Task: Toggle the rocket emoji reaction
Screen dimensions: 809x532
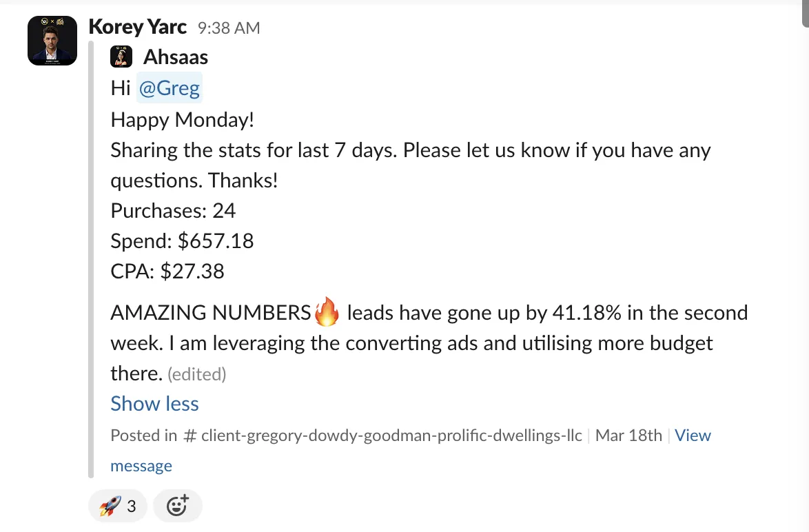Action: tap(118, 506)
